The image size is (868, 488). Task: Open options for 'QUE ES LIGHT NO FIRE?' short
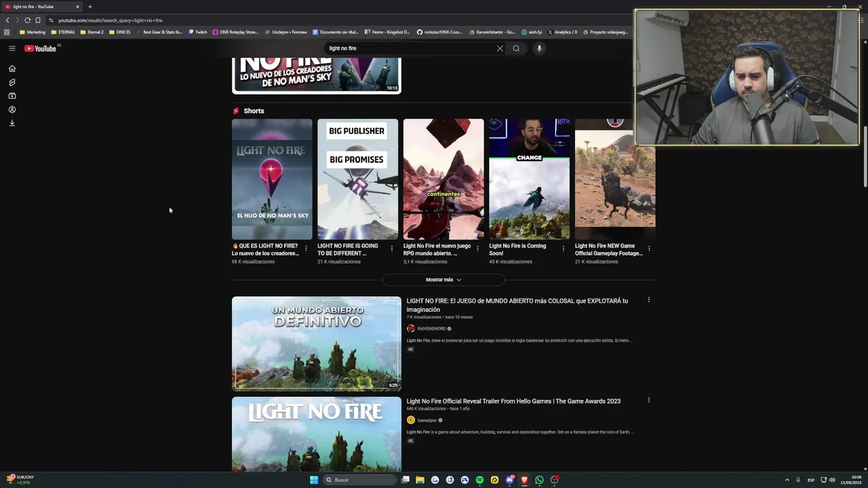click(306, 249)
